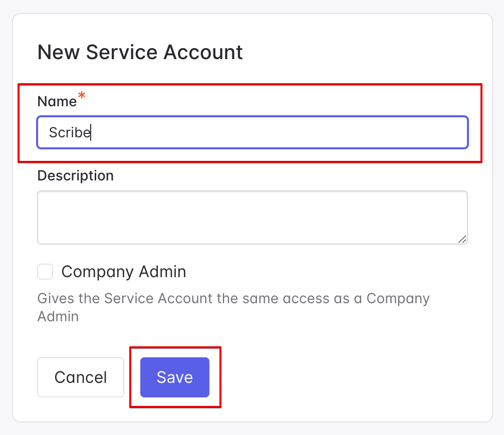Click the word "New" in the dialog title
The height and width of the screenshot is (435, 504).
(59, 53)
